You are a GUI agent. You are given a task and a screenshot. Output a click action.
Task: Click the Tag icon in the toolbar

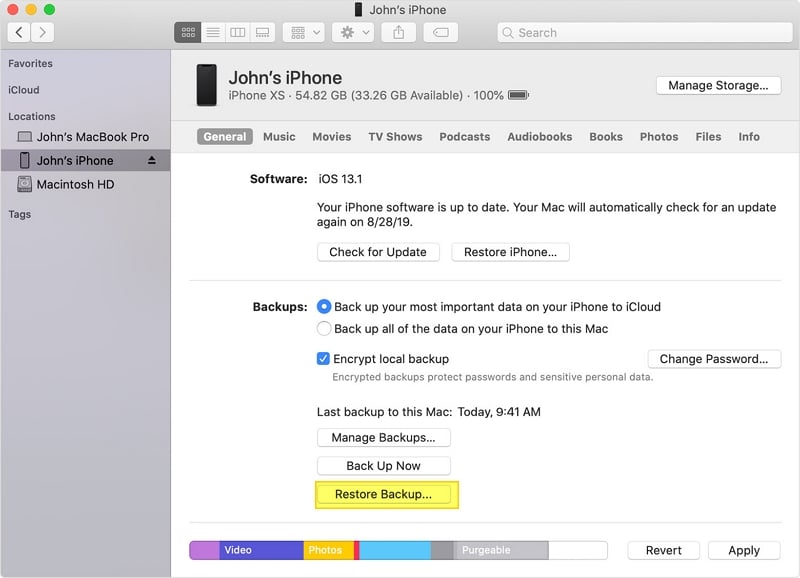coord(440,31)
